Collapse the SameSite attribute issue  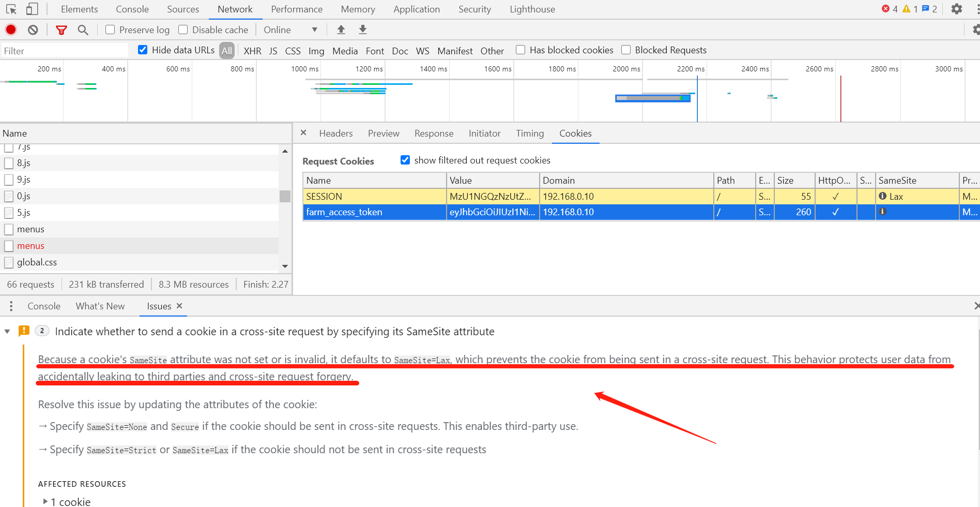[x=7, y=331]
